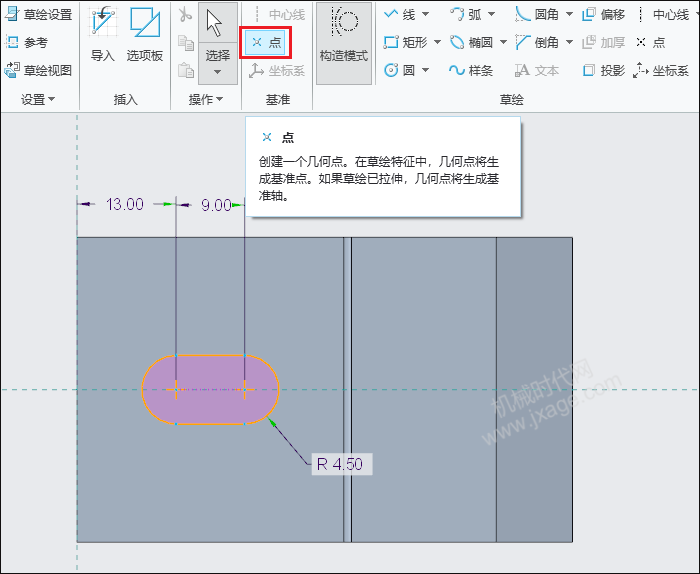The height and width of the screenshot is (574, 700).
Task: Click the paste clipboard icon
Action: [x=186, y=70]
